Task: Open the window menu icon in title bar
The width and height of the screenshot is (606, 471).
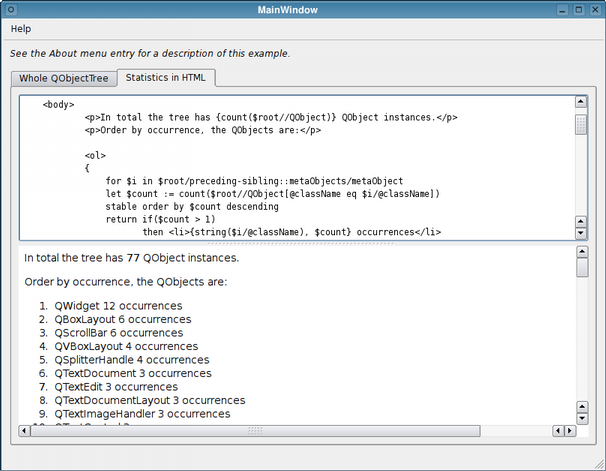Action: [x=11, y=9]
